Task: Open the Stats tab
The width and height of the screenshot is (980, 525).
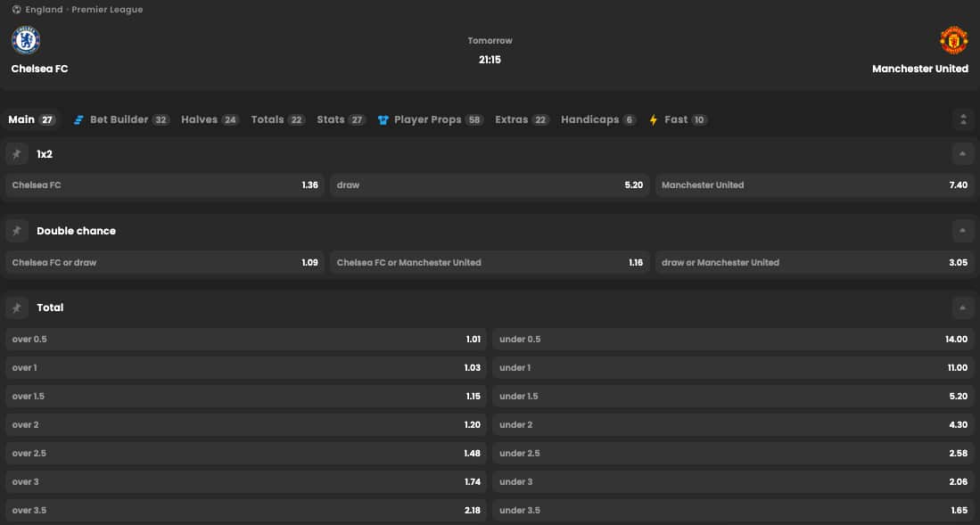Action: coord(342,119)
